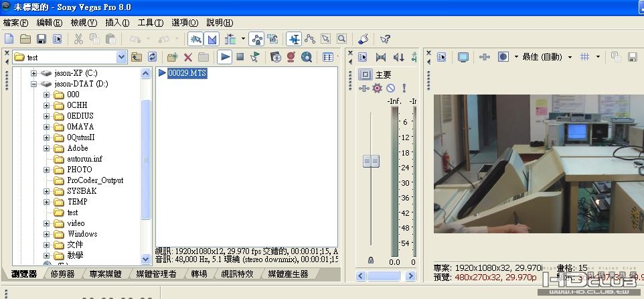The height and width of the screenshot is (299, 644).
Task: Open project properties from main toolbar
Action: pos(57,39)
